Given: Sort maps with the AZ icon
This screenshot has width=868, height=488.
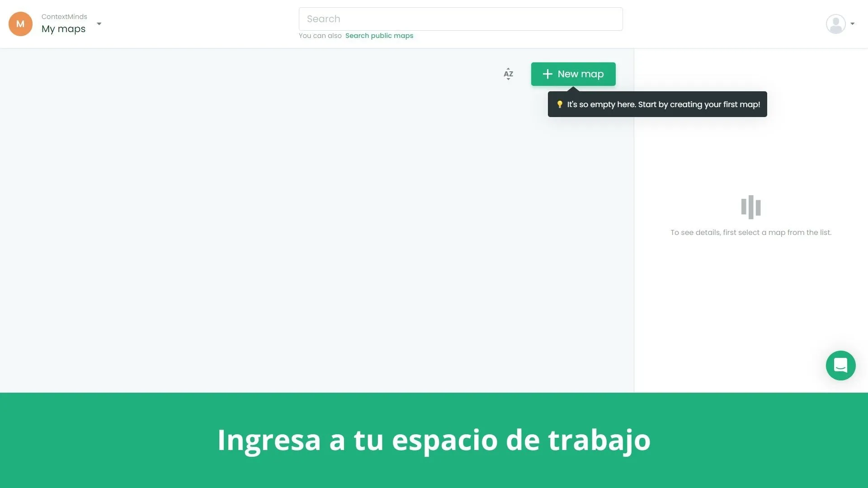Looking at the screenshot, I should 508,74.
